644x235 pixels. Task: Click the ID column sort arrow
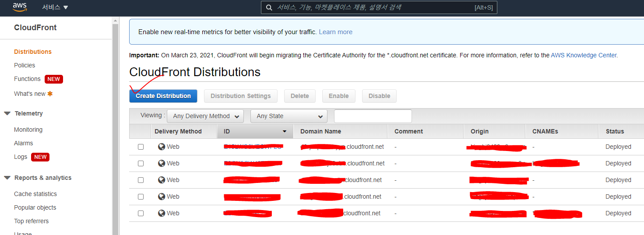(285, 131)
